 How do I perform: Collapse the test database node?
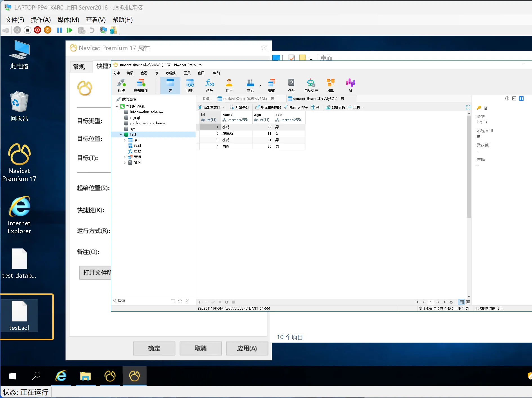pos(121,134)
